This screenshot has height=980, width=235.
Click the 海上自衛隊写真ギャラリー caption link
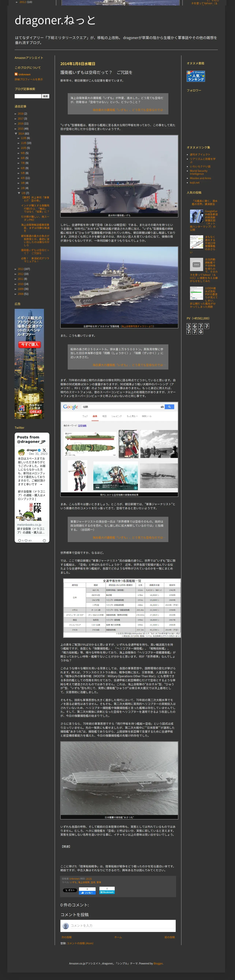(138, 326)
